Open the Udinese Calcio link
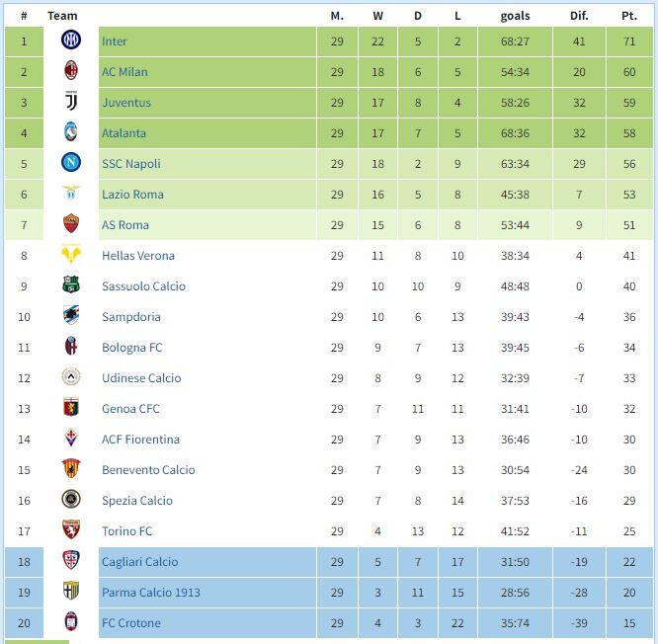Image resolution: width=658 pixels, height=644 pixels. point(141,378)
